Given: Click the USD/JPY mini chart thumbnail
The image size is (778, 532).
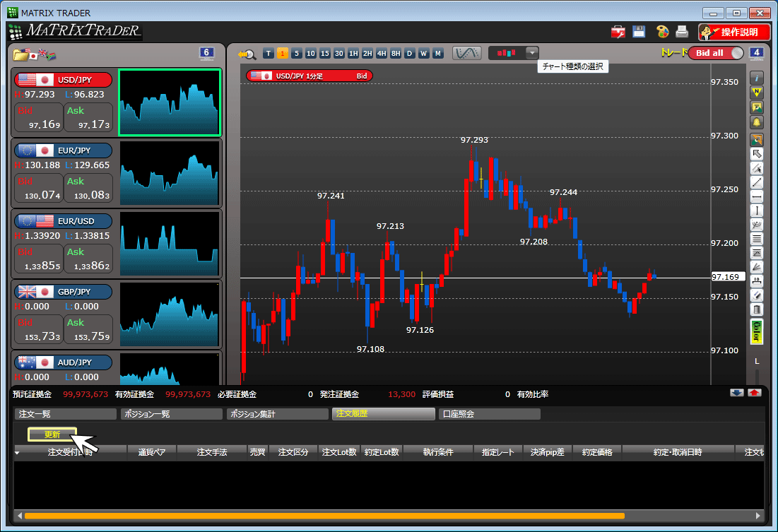Looking at the screenshot, I should [x=170, y=102].
